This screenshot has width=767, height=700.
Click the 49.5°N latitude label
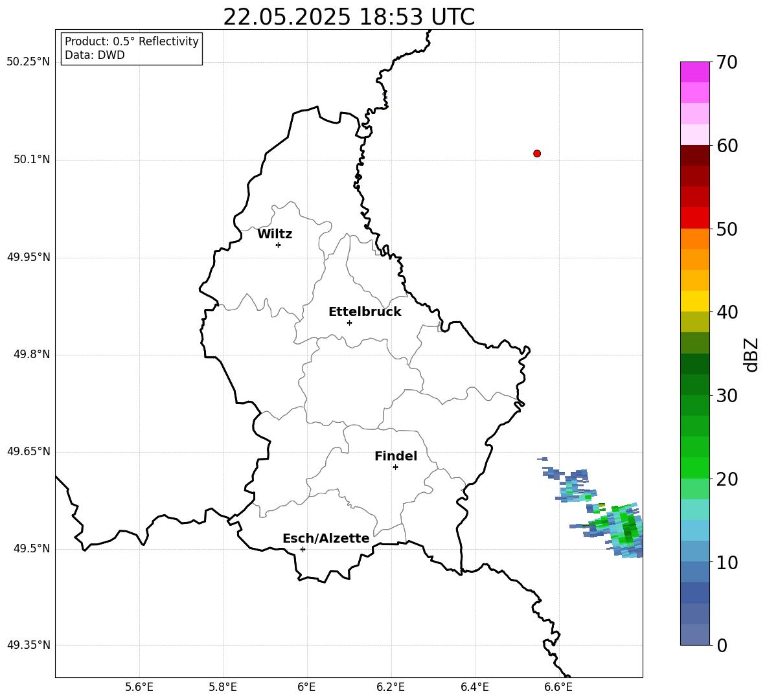pos(32,549)
